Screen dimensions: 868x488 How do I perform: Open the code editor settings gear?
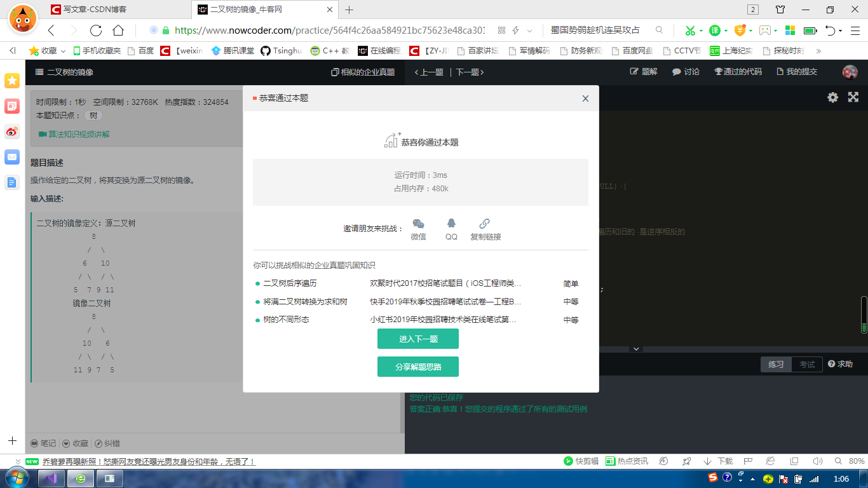tap(832, 97)
